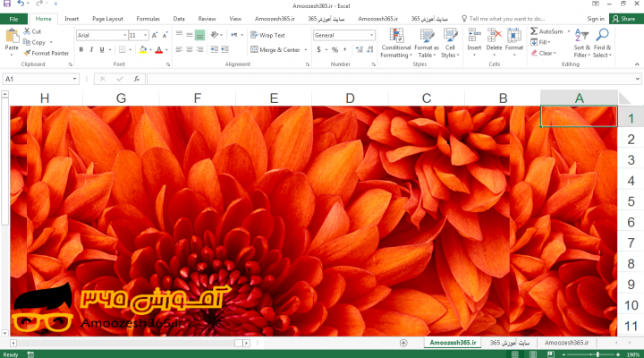This screenshot has height=358, width=644.
Task: Open Clear dropdown in Editing group
Action: pos(543,53)
